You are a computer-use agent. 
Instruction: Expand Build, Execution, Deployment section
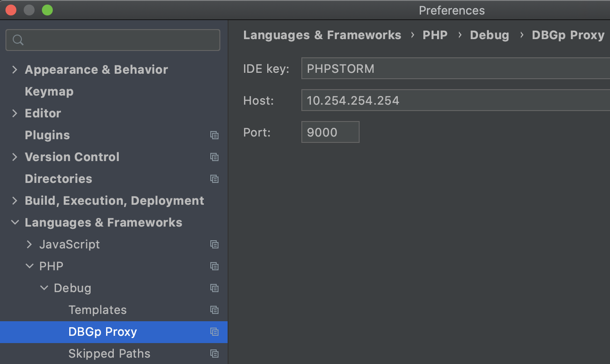(x=15, y=201)
